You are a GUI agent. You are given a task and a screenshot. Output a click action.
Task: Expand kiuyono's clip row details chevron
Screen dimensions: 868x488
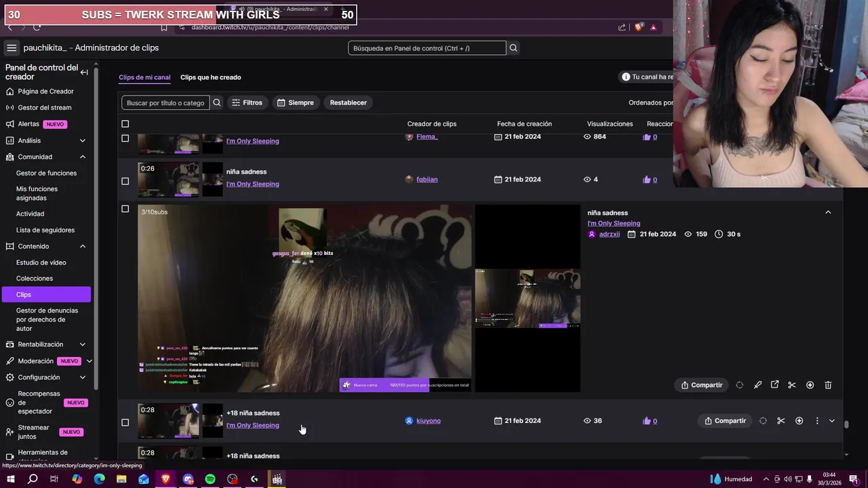[832, 421]
